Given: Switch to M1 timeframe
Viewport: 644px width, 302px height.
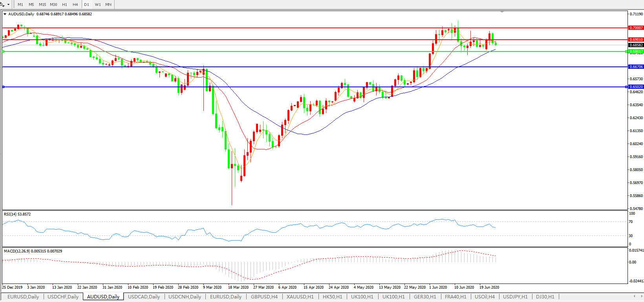Looking at the screenshot, I should (x=20, y=5).
